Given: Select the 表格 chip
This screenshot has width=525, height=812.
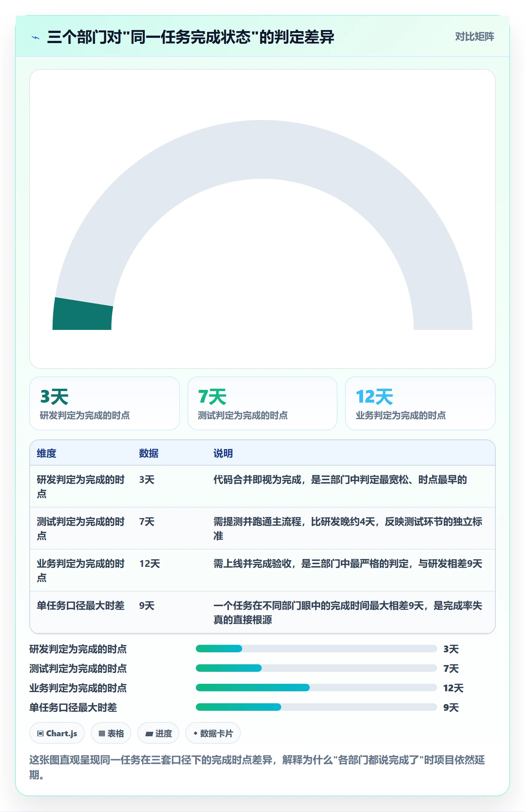Looking at the screenshot, I should point(111,733).
